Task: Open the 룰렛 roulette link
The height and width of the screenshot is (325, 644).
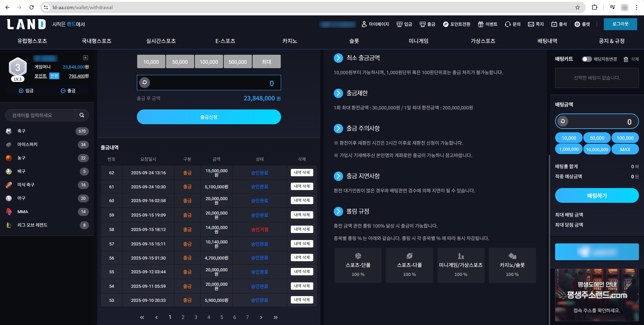Action: (x=582, y=24)
